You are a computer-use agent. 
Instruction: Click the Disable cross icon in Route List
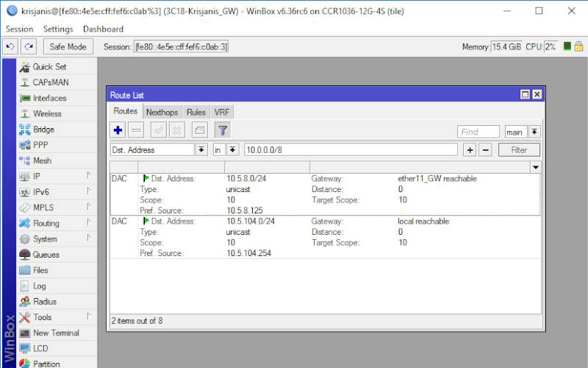177,130
